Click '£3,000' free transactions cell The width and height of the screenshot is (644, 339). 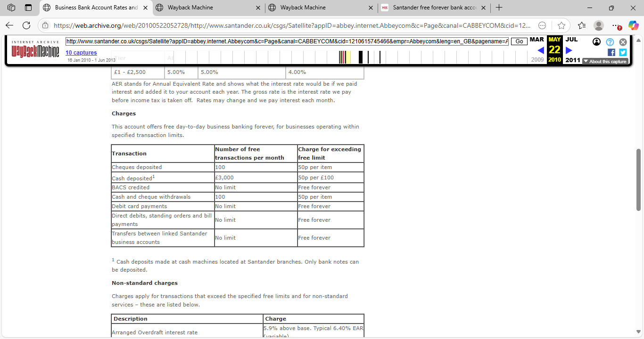tap(256, 178)
